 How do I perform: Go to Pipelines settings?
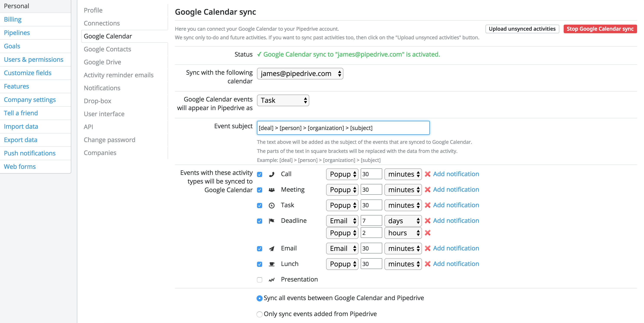[17, 33]
